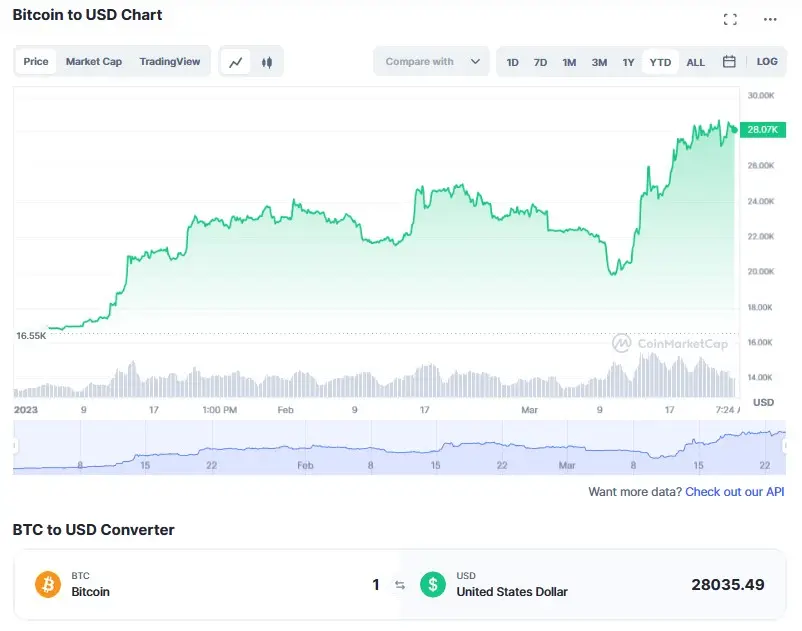Click the Bitcoin to USD Chart heading
The image size is (802, 631).
click(87, 15)
